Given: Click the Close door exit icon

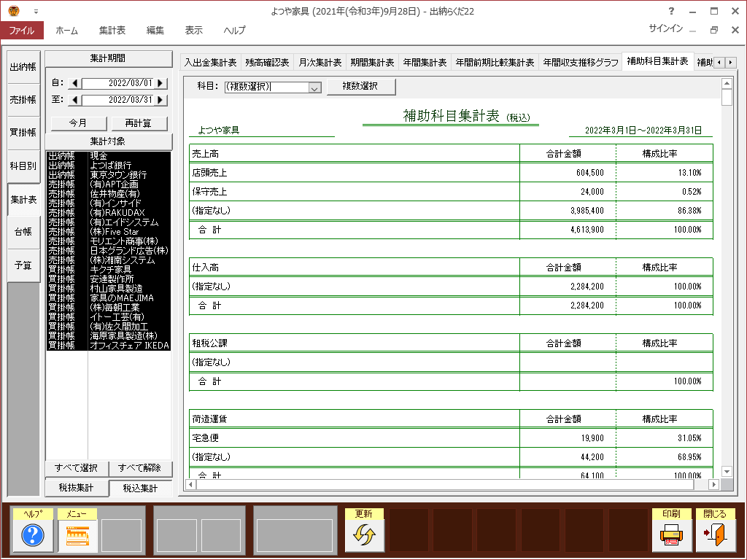Looking at the screenshot, I should coord(715,535).
